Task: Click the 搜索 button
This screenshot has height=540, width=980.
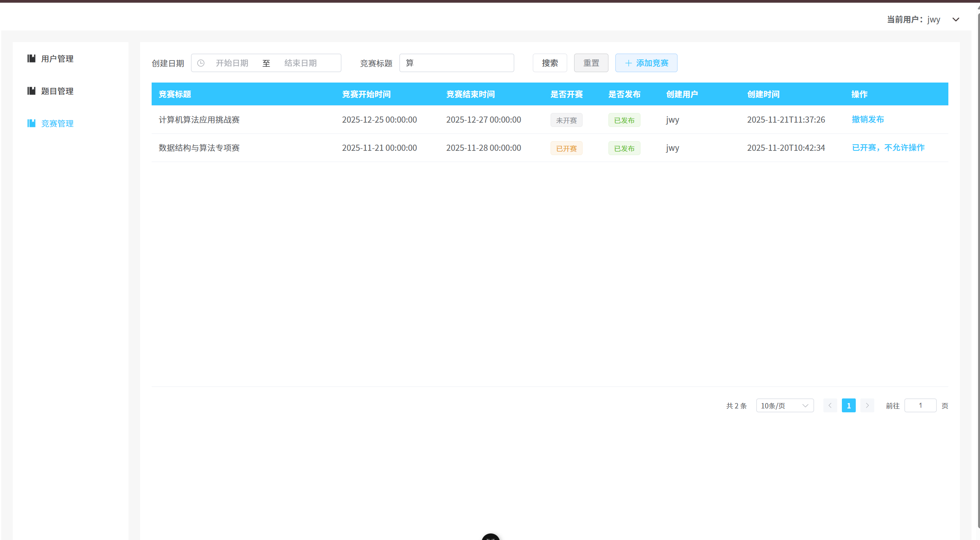Action: pyautogui.click(x=550, y=63)
